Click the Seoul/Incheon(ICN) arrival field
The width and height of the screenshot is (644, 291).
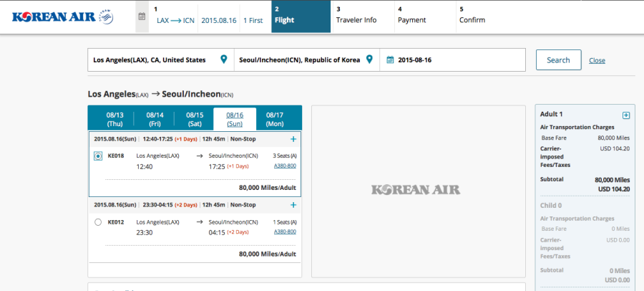(x=307, y=60)
